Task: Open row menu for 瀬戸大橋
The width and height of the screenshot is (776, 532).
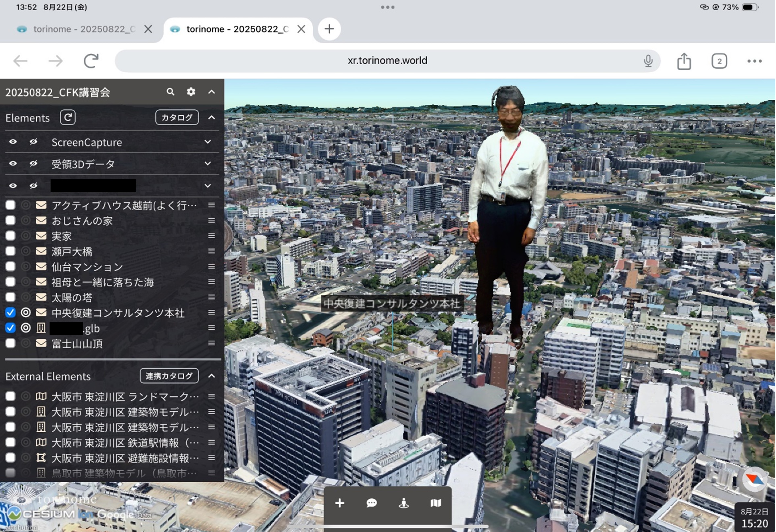Action: click(211, 251)
